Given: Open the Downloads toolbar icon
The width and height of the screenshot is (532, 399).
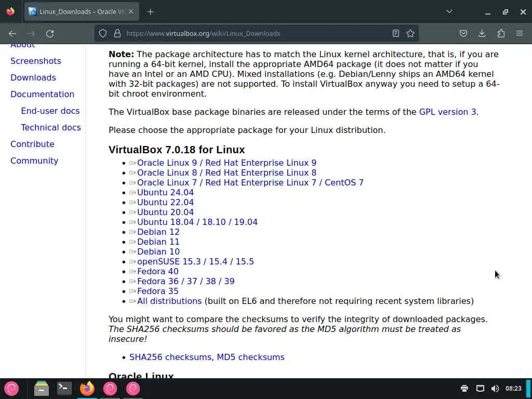Looking at the screenshot, I should point(482,33).
